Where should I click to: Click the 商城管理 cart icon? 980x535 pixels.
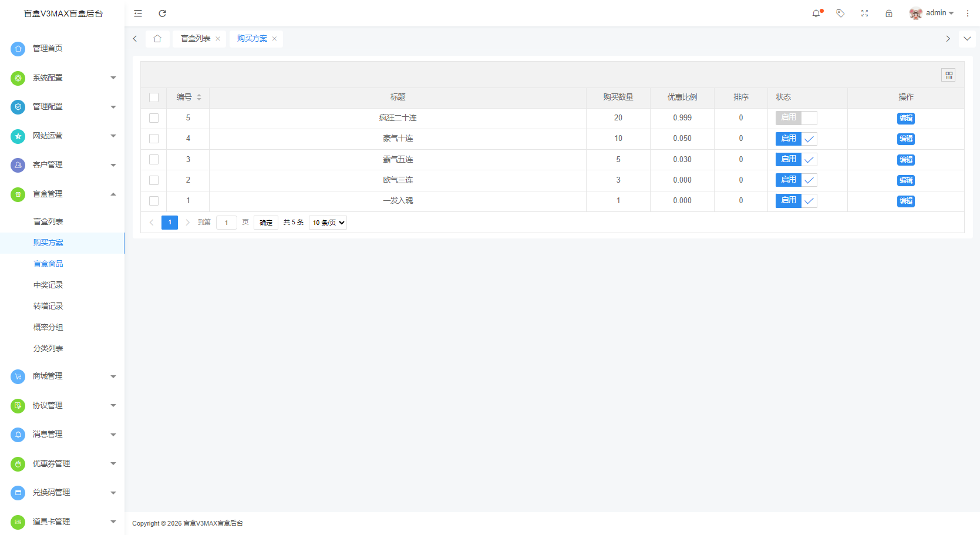click(x=18, y=376)
